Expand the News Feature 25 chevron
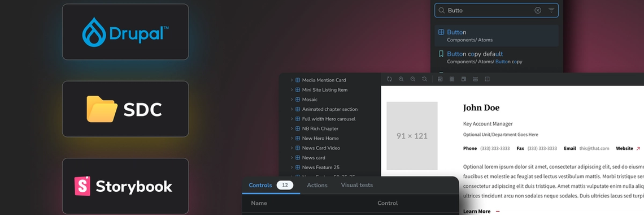The image size is (644, 215). (291, 167)
